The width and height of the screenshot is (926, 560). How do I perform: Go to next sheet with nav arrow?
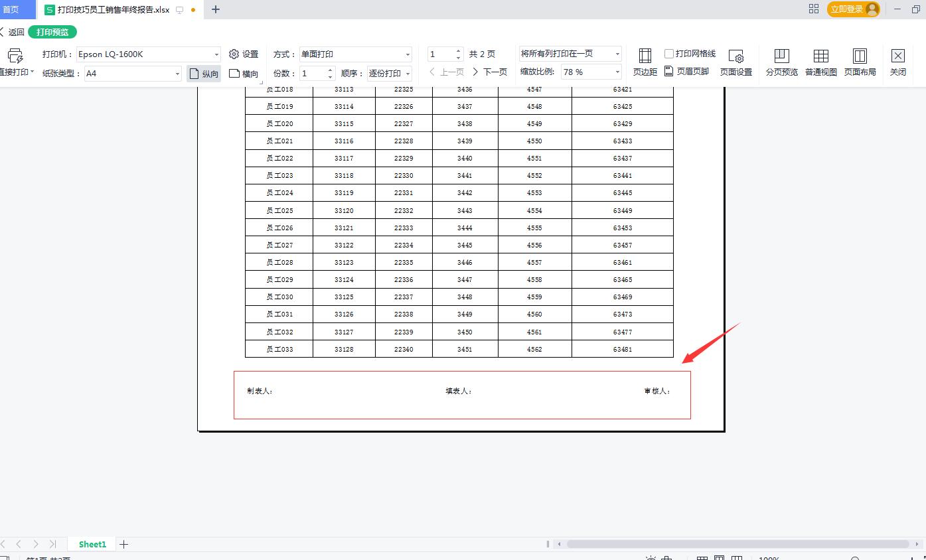click(35, 544)
